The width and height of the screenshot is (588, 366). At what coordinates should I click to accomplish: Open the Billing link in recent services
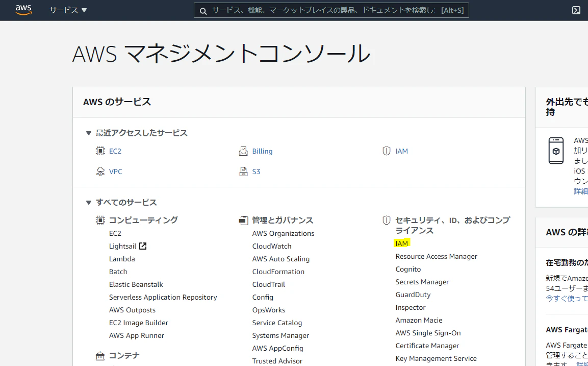pyautogui.click(x=262, y=151)
